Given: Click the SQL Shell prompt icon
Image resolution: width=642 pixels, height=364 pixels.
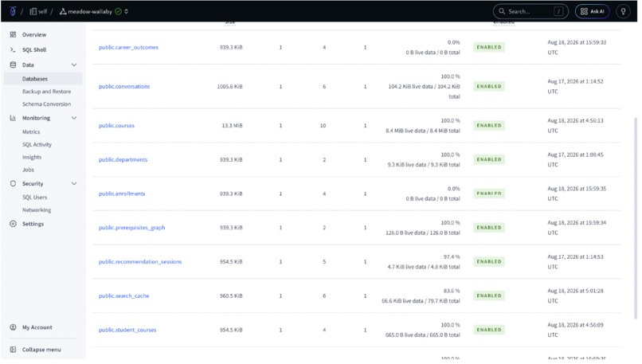Looking at the screenshot, I should click(13, 49).
